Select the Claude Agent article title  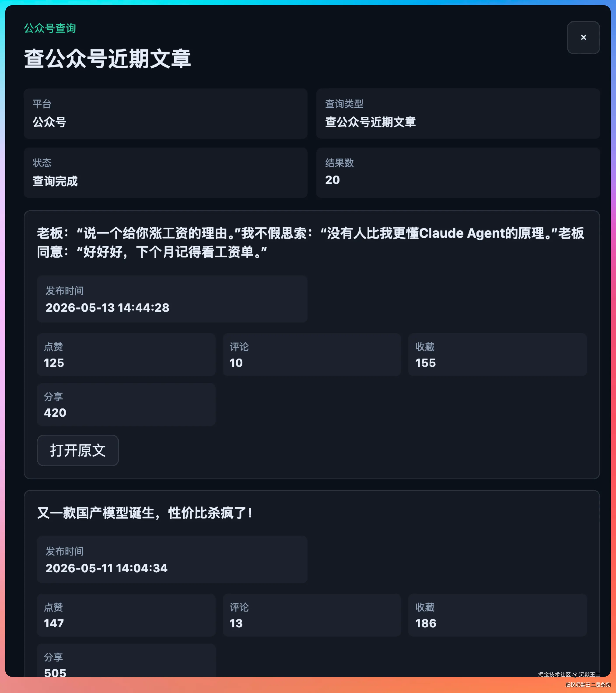310,242
